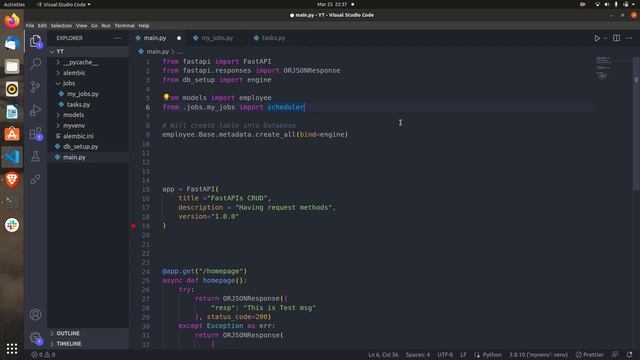Open the View menu
This screenshot has width=640, height=360.
(82, 25)
